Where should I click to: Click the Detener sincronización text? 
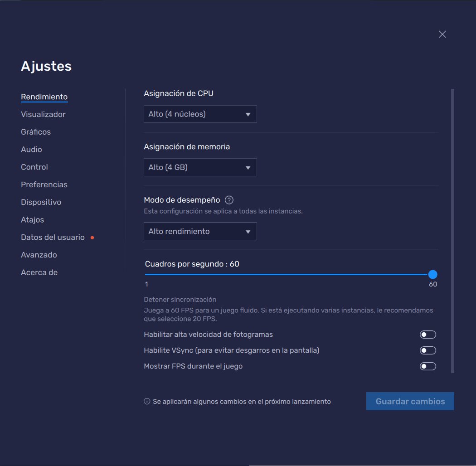[x=180, y=300]
